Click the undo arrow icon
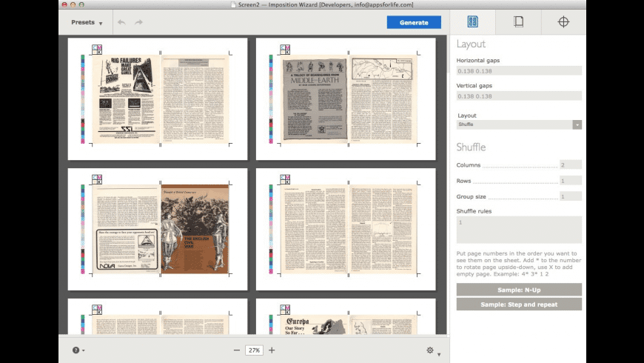Viewport: 644px width, 363px height. (x=121, y=22)
